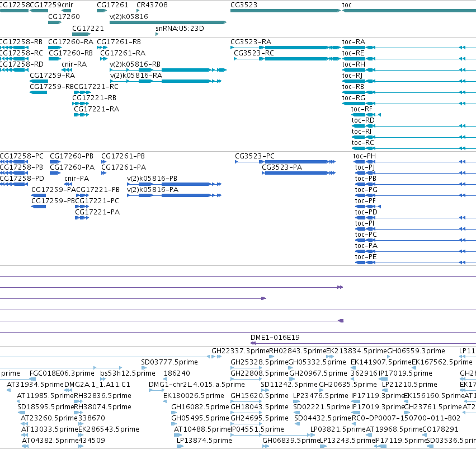Click EST DMG1-chr2L.4.015.a.5prime

click(157, 390)
